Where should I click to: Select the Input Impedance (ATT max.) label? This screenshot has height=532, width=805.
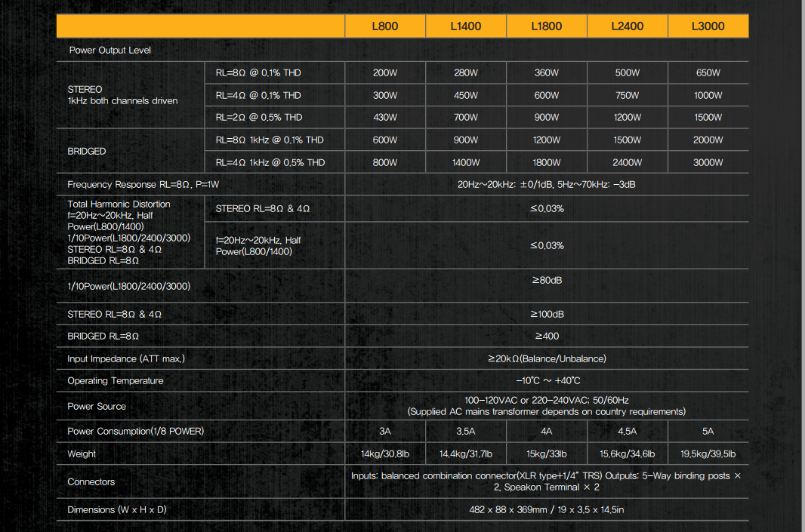point(126,359)
